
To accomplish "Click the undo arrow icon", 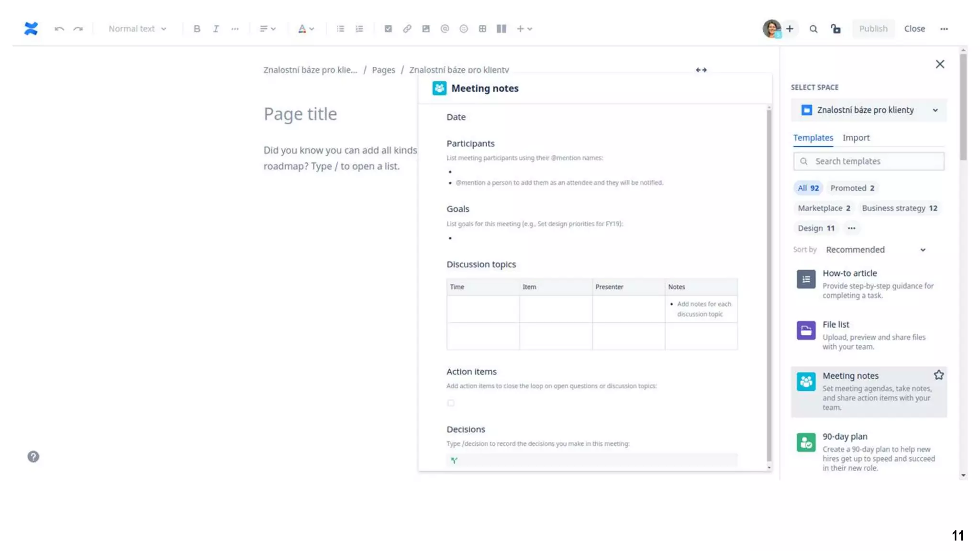I will click(x=59, y=29).
